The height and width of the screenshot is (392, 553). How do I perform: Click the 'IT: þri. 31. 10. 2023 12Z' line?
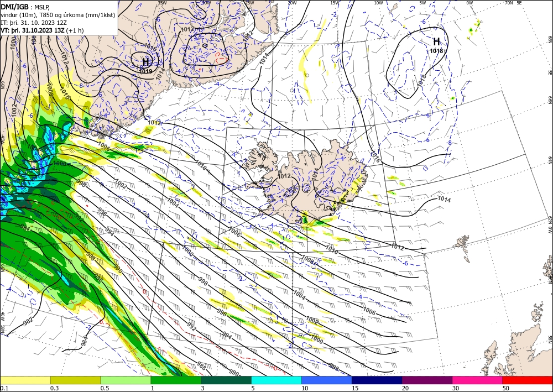(x=34, y=23)
